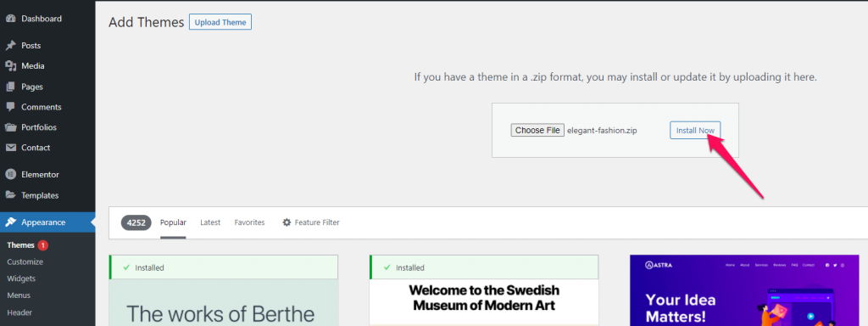The image size is (868, 326).
Task: Click Install Now to upload theme
Action: click(695, 130)
